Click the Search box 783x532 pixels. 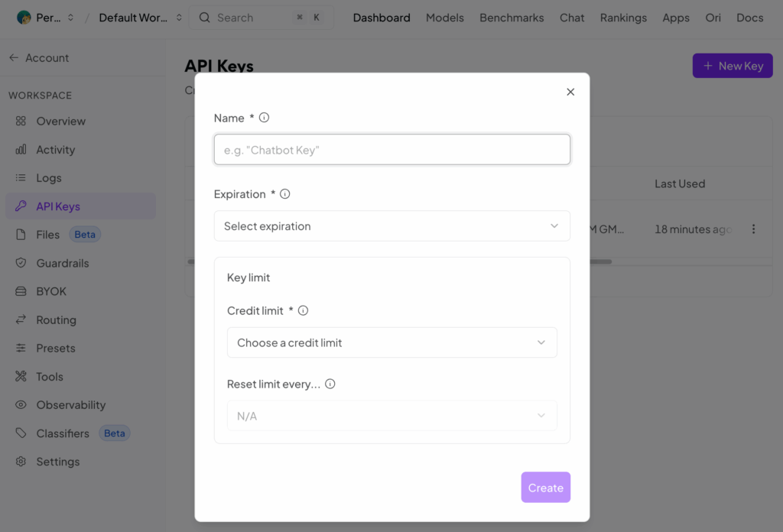[x=262, y=18]
